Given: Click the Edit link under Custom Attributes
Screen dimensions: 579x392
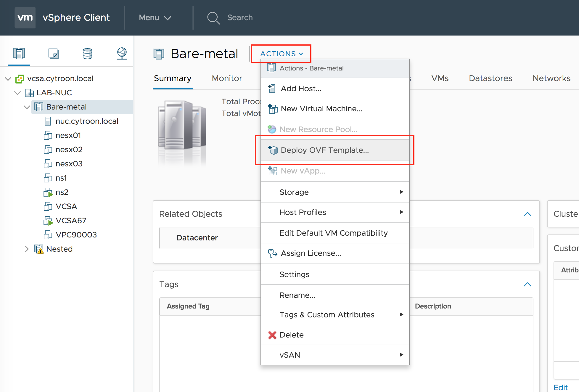Looking at the screenshot, I should [x=560, y=388].
